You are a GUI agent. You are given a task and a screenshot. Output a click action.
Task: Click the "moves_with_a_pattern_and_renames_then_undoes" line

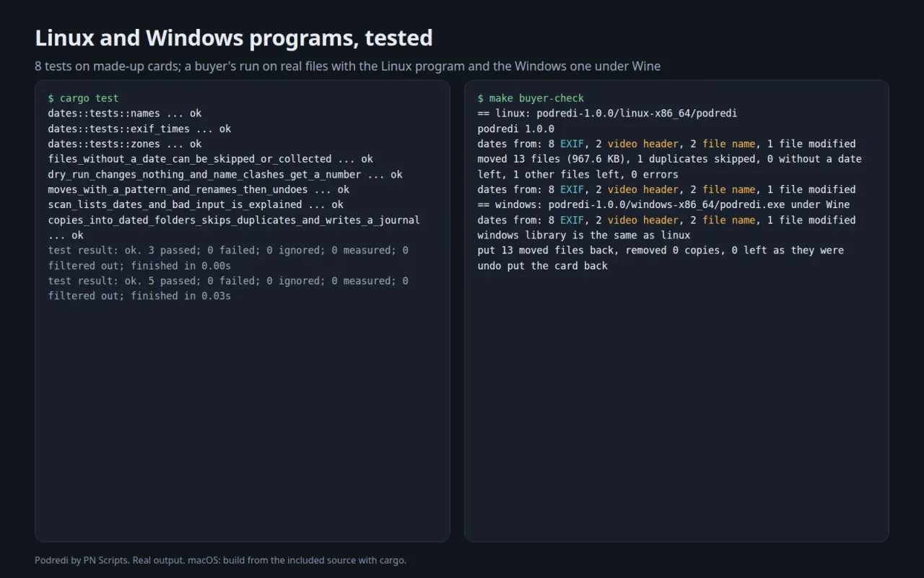pos(199,189)
